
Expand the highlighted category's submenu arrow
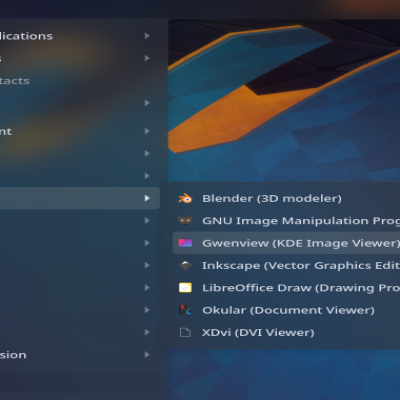pyautogui.click(x=147, y=198)
